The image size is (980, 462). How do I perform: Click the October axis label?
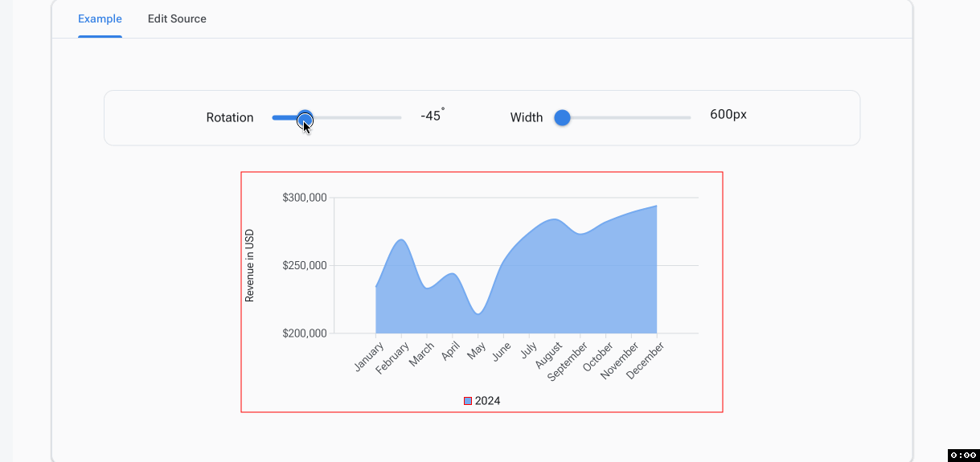pyautogui.click(x=598, y=357)
